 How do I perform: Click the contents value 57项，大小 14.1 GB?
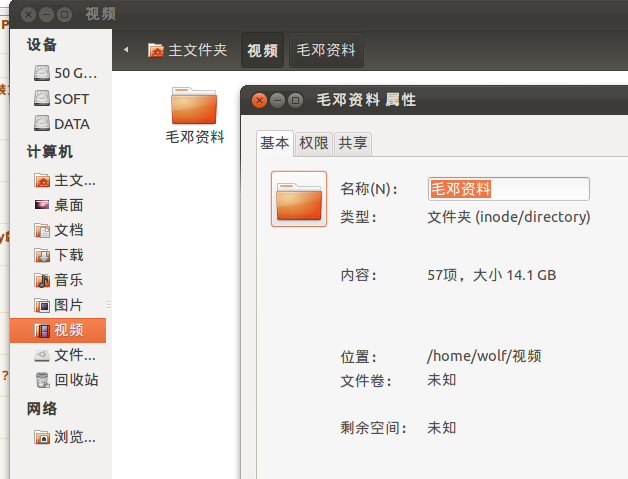491,275
